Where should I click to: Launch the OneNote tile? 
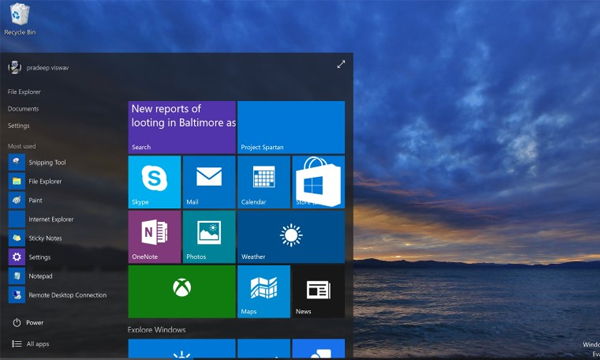pos(154,237)
